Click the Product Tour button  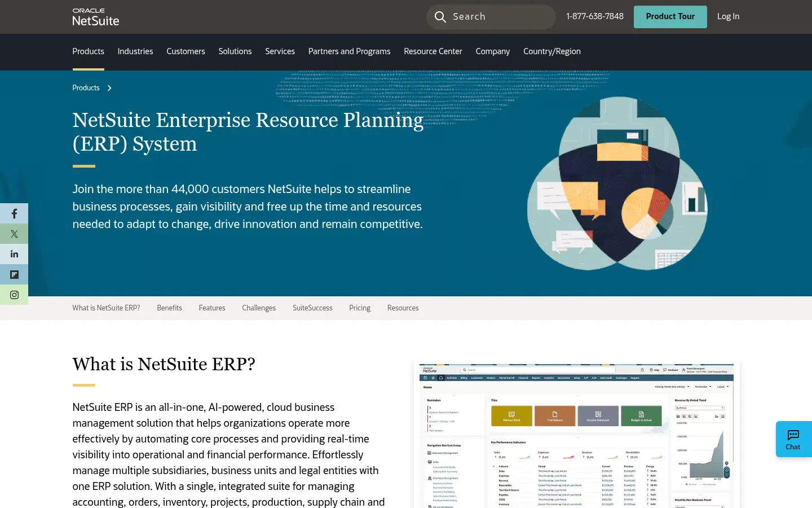click(x=670, y=17)
